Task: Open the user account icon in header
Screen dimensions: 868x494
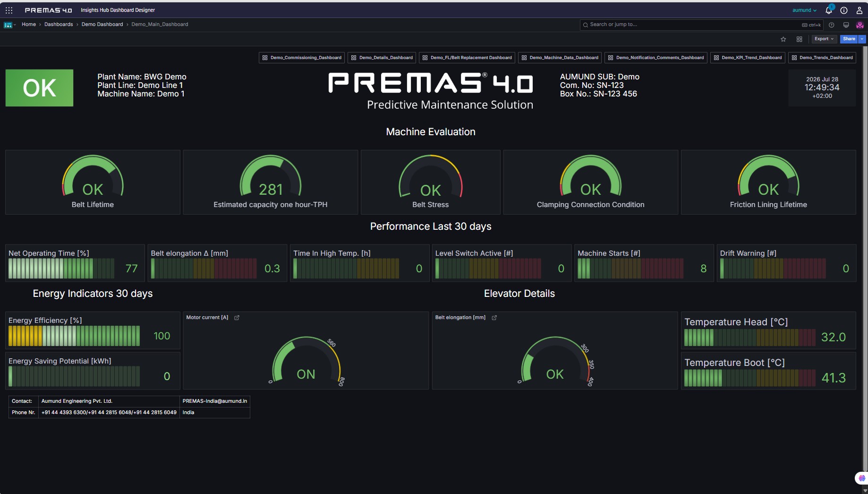Action: (859, 10)
